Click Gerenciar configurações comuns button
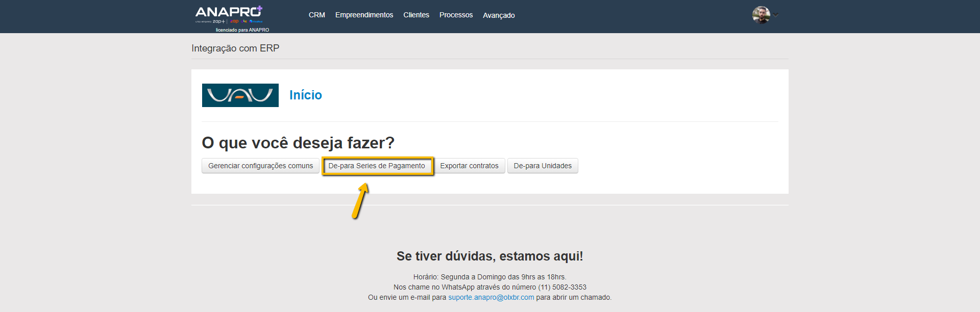This screenshot has height=312, width=980. point(260,166)
